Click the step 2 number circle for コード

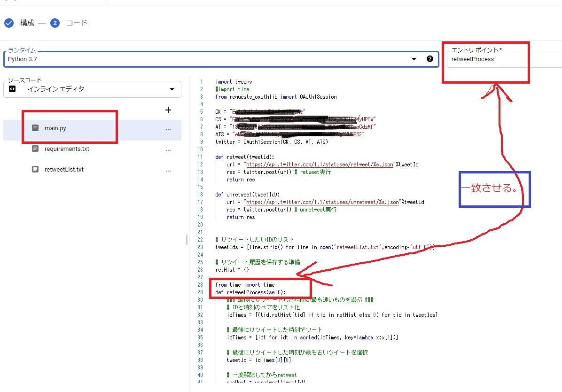click(55, 23)
